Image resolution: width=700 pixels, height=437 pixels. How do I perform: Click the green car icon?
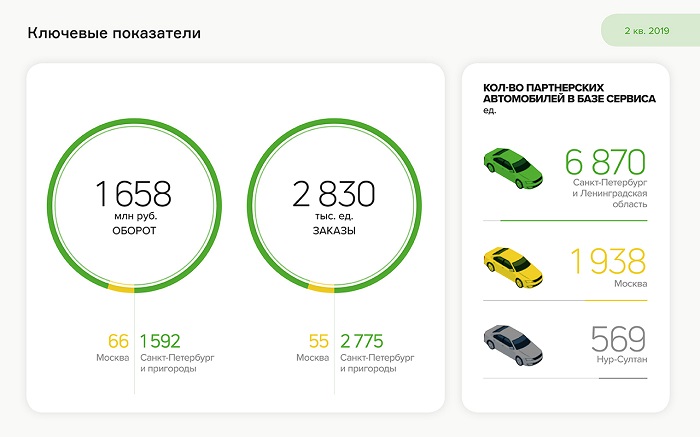pos(513,164)
